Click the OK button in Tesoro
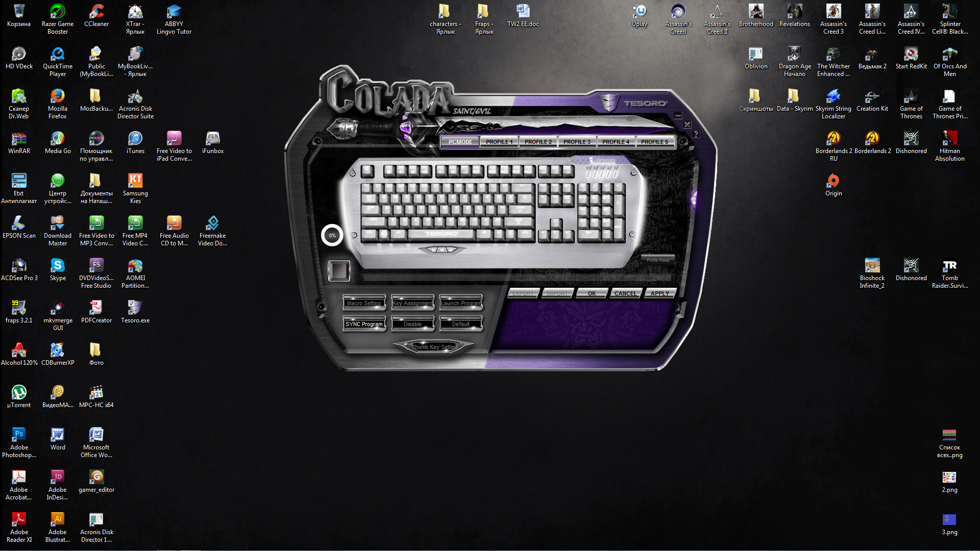Screen dimensions: 980x551 click(x=592, y=293)
